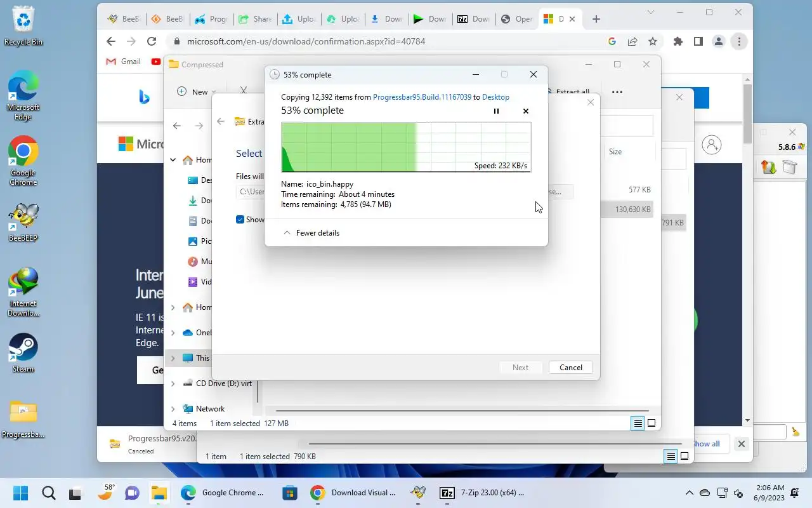Toggle the Show extracted files checkbox

click(x=240, y=220)
